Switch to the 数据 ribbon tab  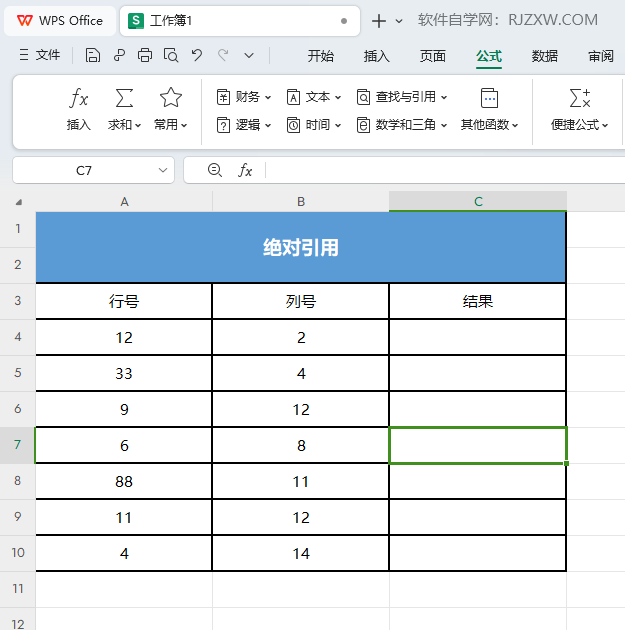tap(545, 56)
